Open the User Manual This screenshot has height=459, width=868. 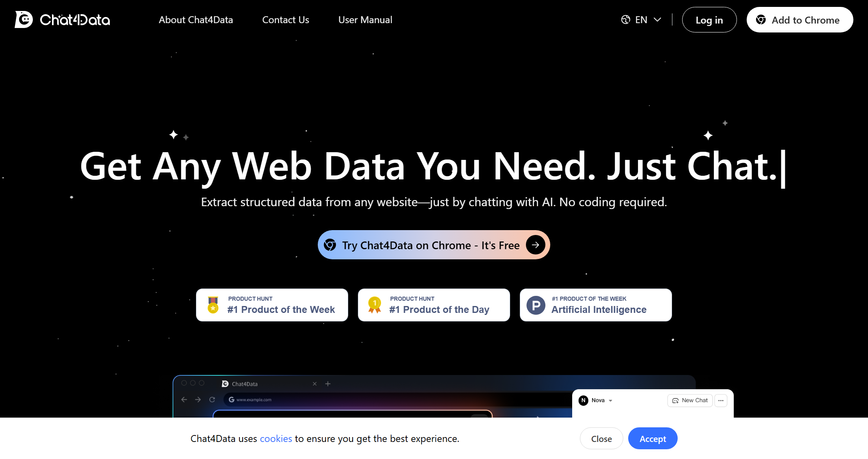365,20
